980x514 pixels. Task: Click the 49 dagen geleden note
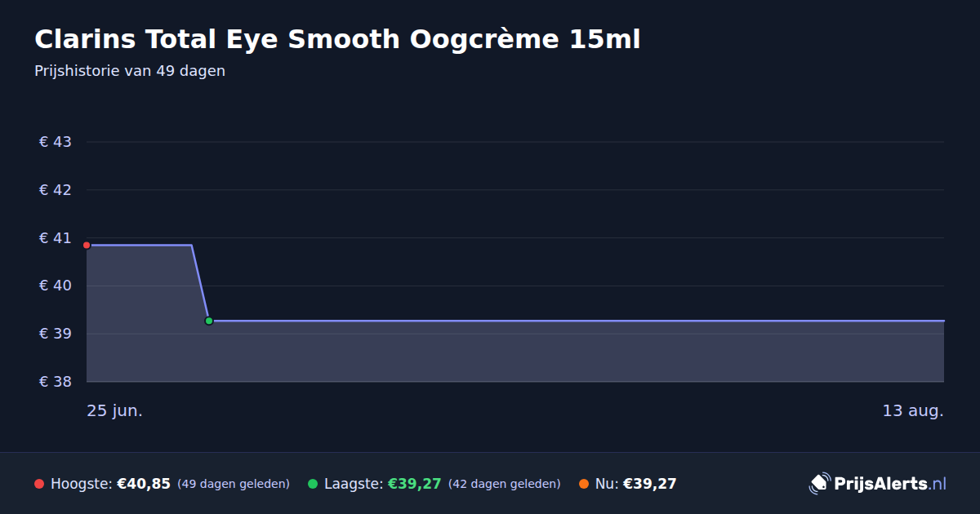click(234, 484)
